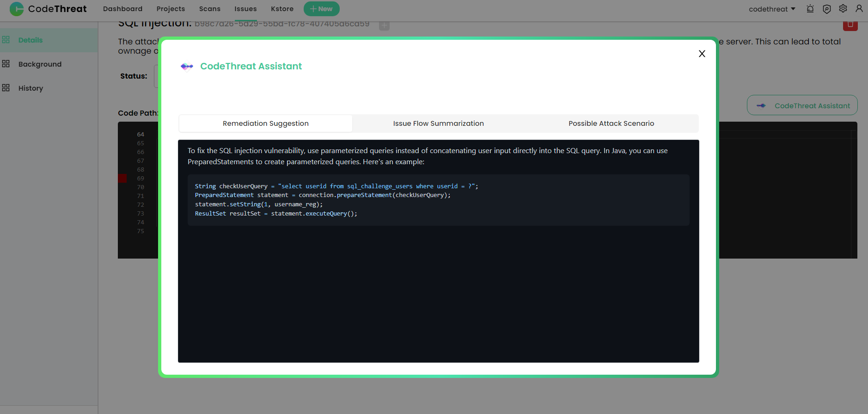Viewport: 868px width, 414px height.
Task: Click the SQL injection fix explanation paragraph
Action: [428, 156]
